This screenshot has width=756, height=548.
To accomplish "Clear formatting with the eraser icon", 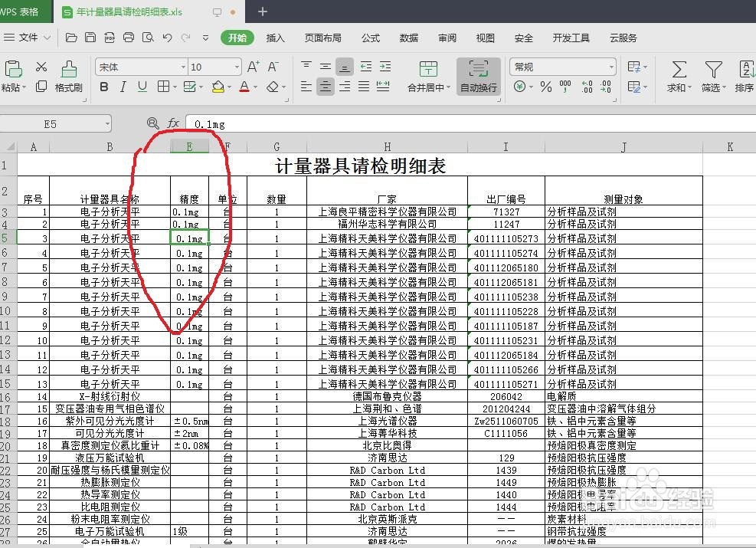I will [273, 87].
